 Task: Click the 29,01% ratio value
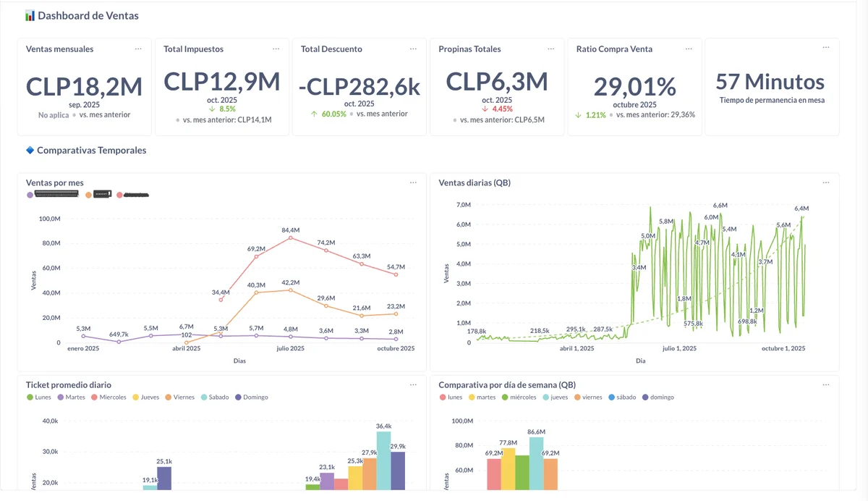point(634,87)
